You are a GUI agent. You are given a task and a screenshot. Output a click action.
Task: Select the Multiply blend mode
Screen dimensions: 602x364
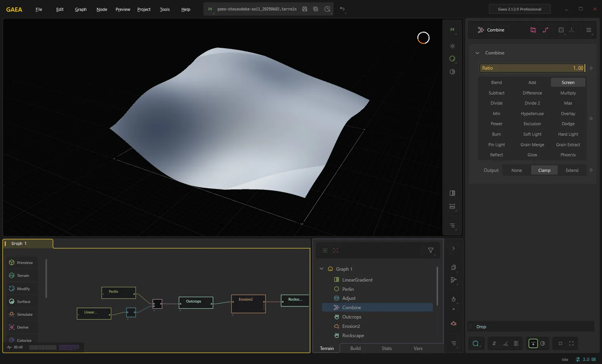(568, 93)
